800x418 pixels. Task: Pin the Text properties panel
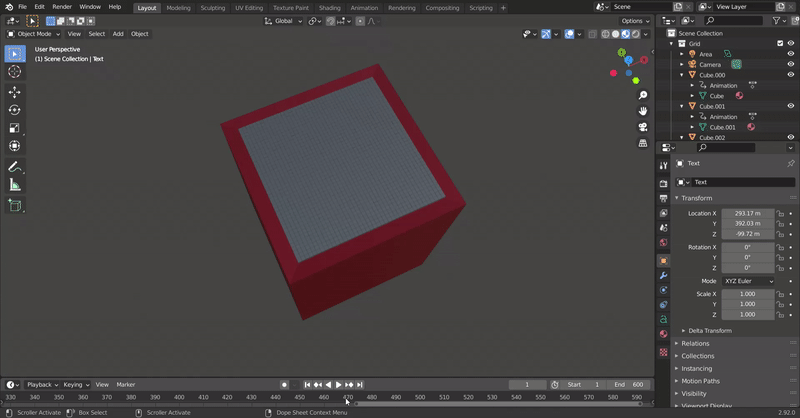click(x=790, y=163)
